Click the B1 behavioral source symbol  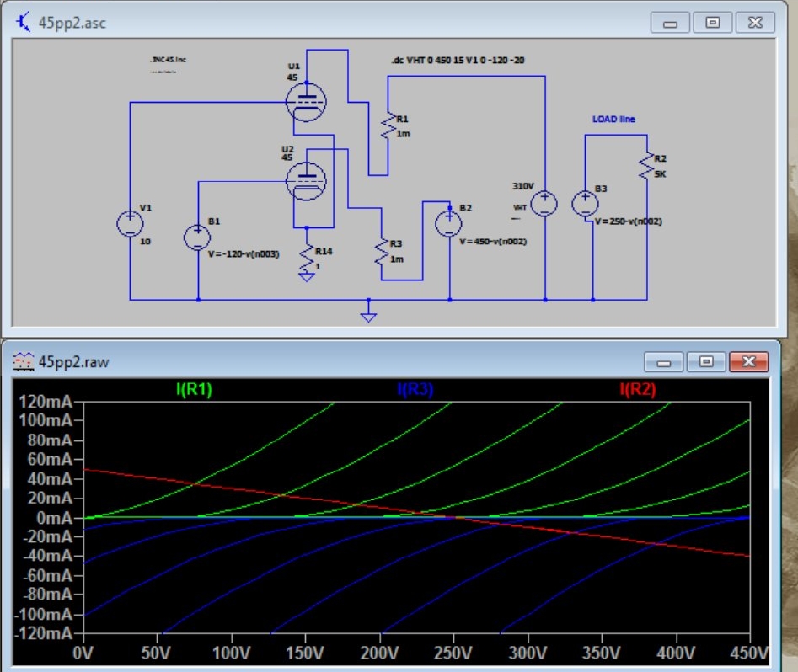coord(197,237)
